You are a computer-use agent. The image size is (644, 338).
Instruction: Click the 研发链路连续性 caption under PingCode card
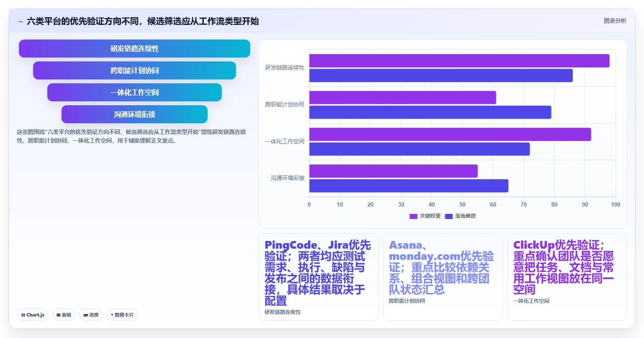tap(282, 312)
